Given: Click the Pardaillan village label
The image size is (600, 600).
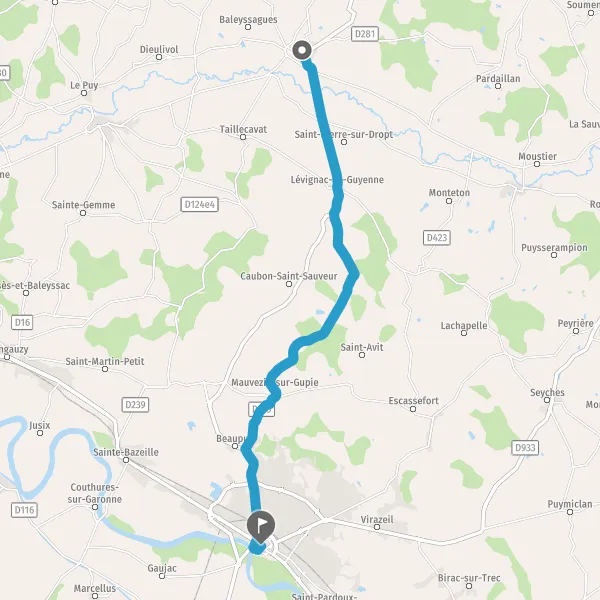Looking at the screenshot, I should (x=498, y=78).
